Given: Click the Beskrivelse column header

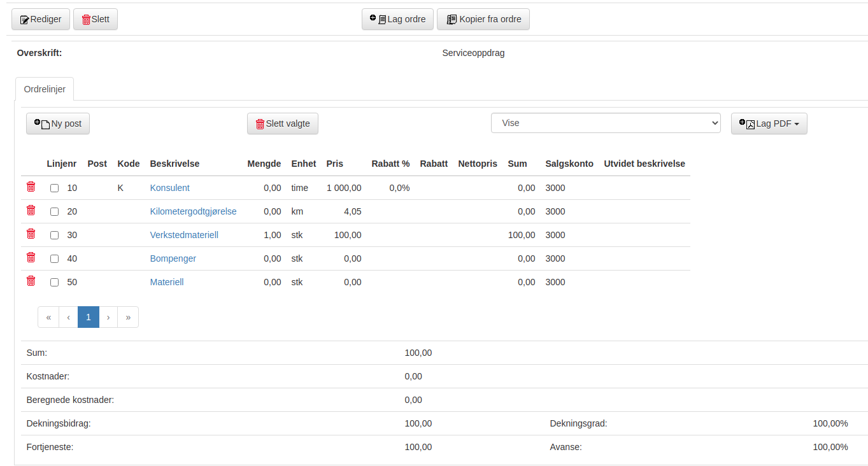Looking at the screenshot, I should 175,164.
